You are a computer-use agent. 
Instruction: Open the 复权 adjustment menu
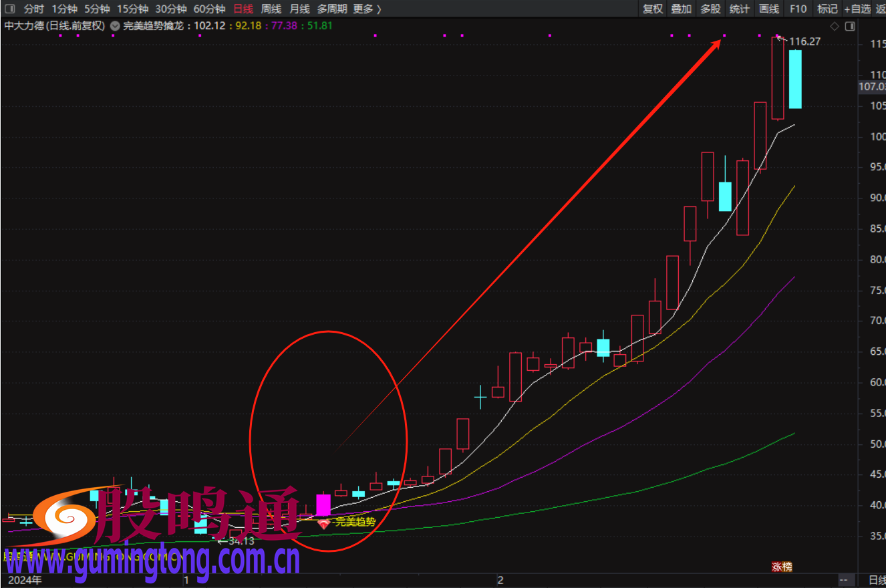[x=652, y=9]
